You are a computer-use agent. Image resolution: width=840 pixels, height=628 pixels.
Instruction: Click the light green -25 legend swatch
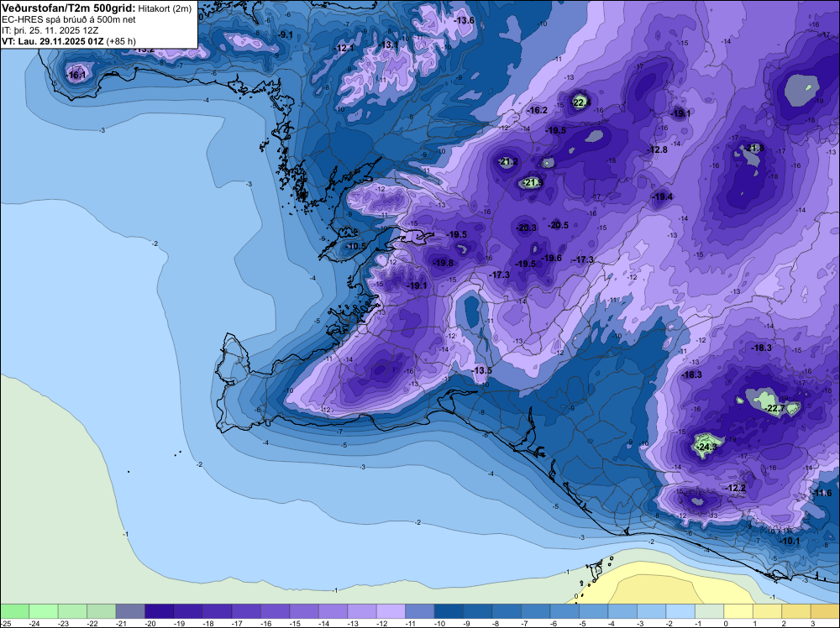coord(14,611)
